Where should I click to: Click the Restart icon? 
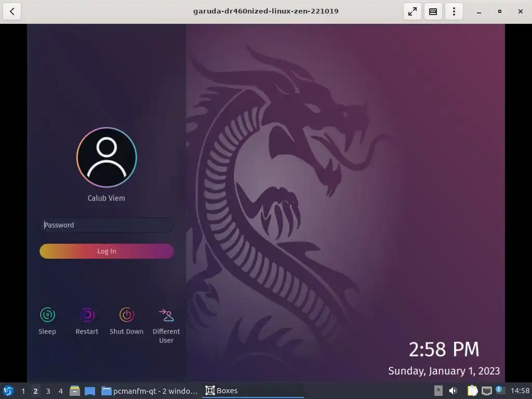87,315
